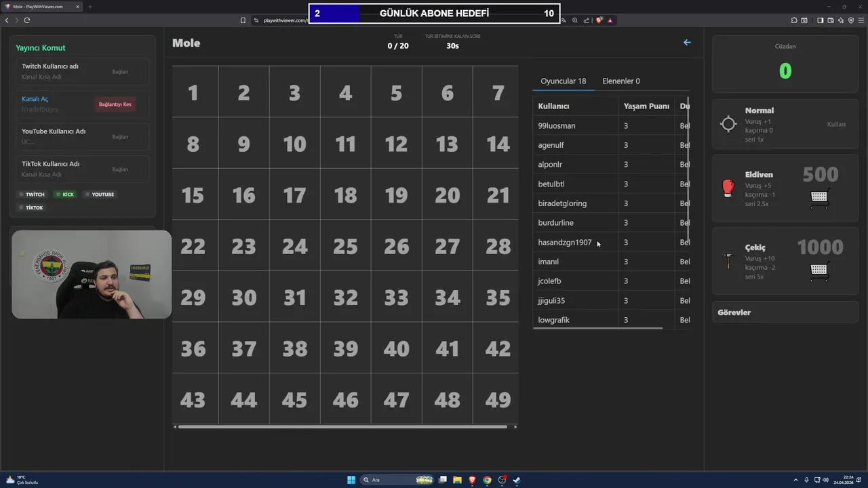
Task: Open Steam from the taskbar
Action: click(516, 480)
